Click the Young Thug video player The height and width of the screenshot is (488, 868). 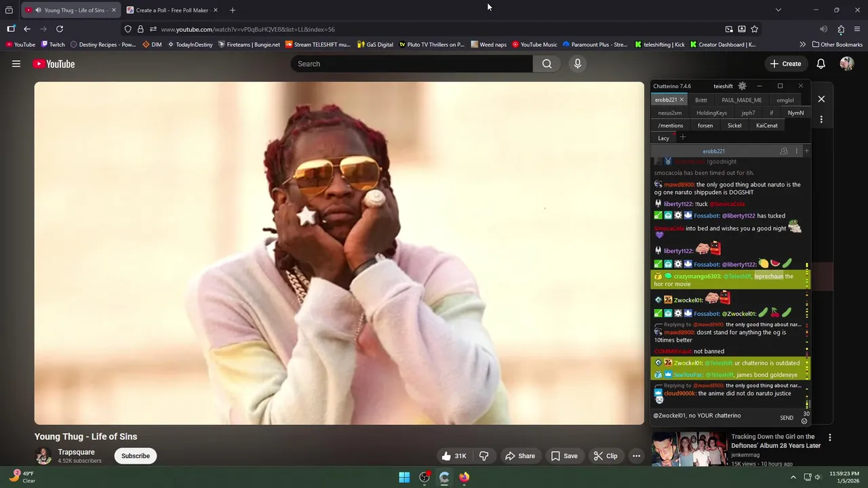[x=339, y=253]
